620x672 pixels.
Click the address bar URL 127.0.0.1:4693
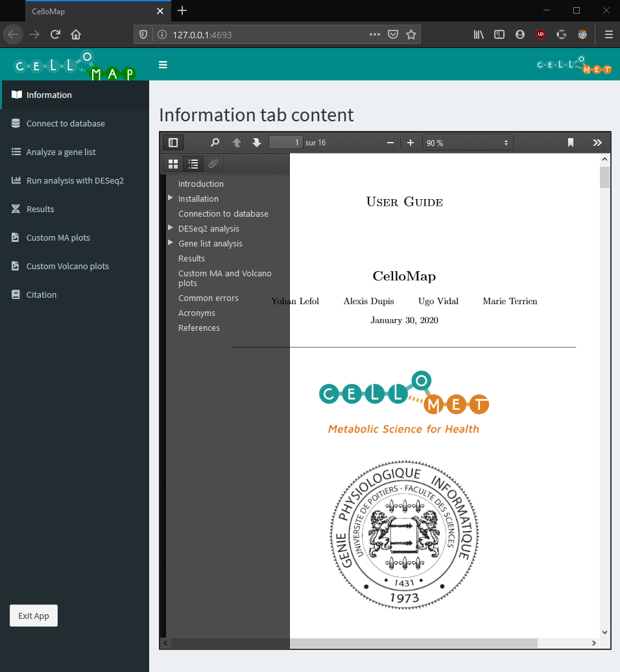click(x=202, y=35)
